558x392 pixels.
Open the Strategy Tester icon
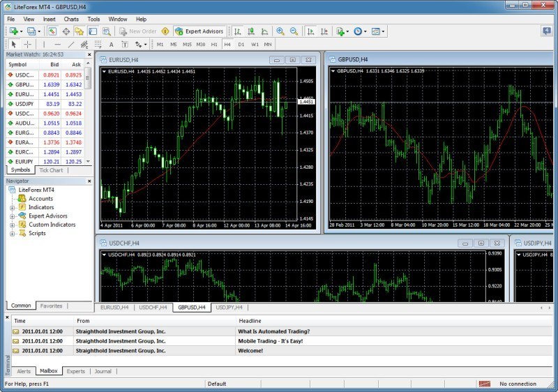click(107, 31)
